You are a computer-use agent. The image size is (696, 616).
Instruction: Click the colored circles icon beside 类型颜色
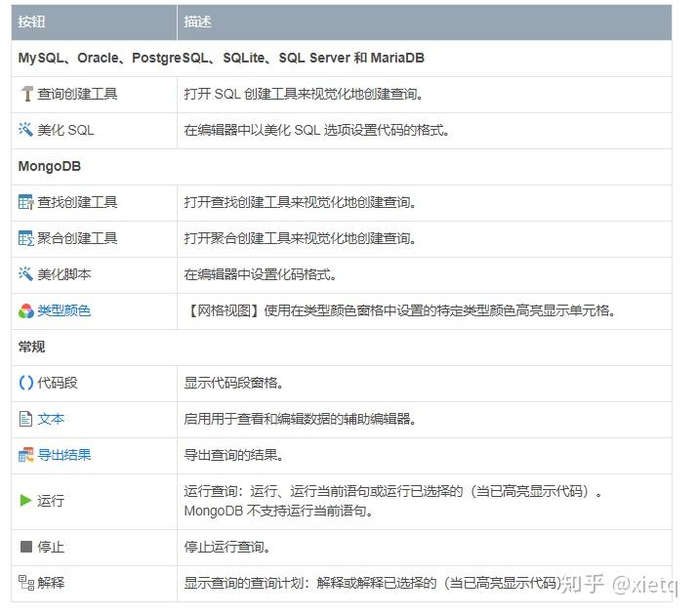click(25, 310)
